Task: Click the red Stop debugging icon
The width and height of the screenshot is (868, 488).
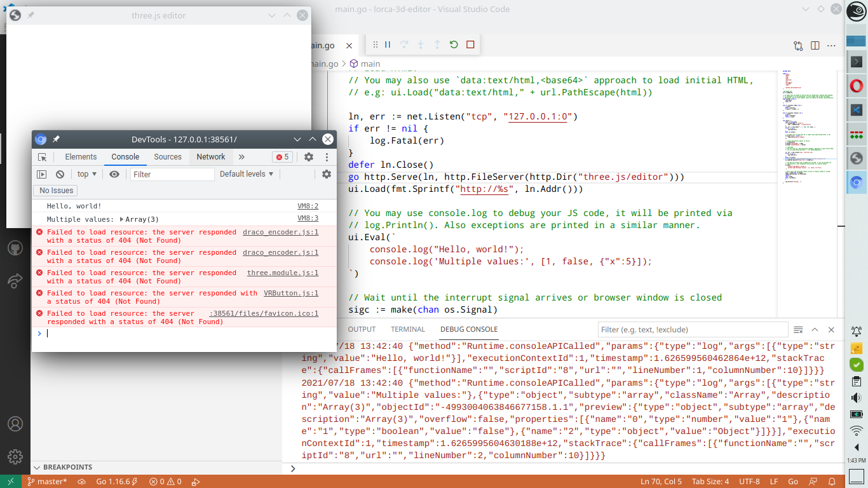Action: [x=469, y=44]
